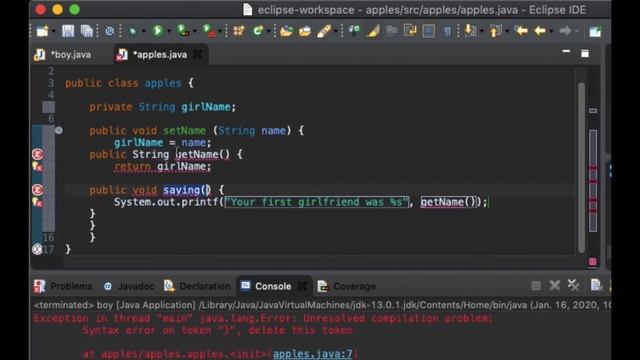Click the Debug bug icon
This screenshot has width=640, height=360.
coord(132,31)
